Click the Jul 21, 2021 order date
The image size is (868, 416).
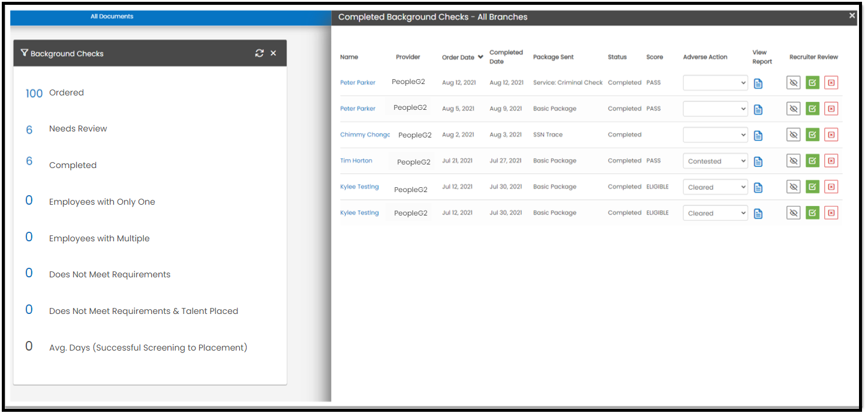click(x=457, y=161)
